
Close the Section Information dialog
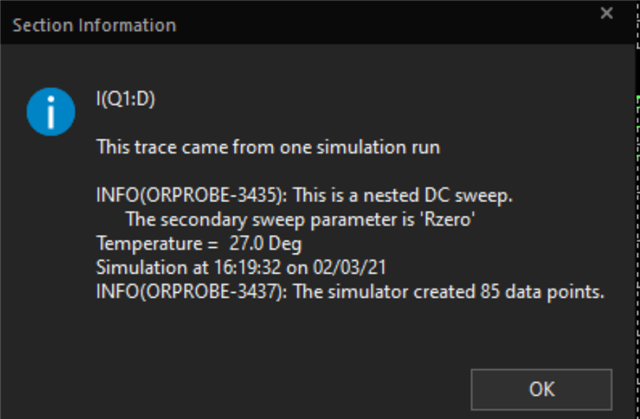606,14
